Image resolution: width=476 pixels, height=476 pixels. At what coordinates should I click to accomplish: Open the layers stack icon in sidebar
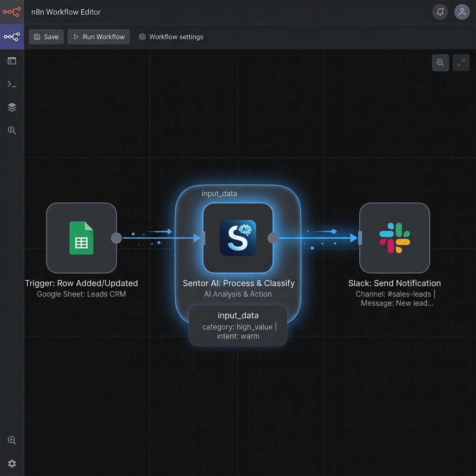(x=12, y=107)
